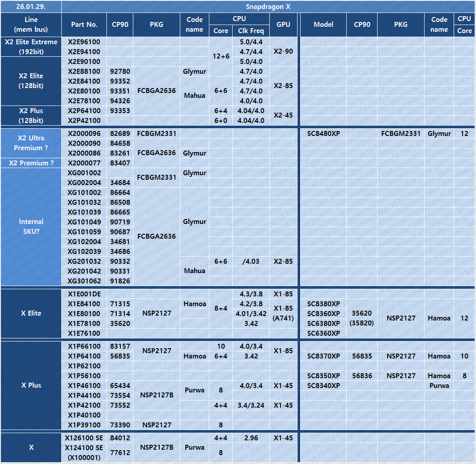Click the X2-90 GPU cell
Viewport: 476px width, 464px height.
[283, 51]
